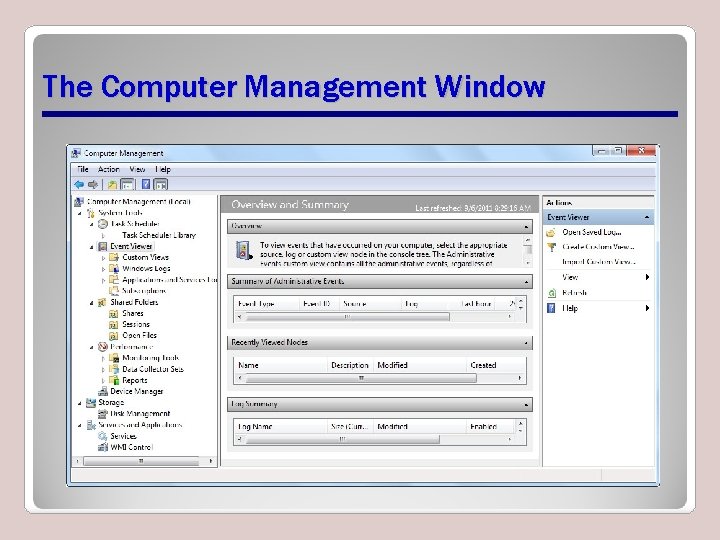Expand the Task Scheduler Library node

pos(103,236)
